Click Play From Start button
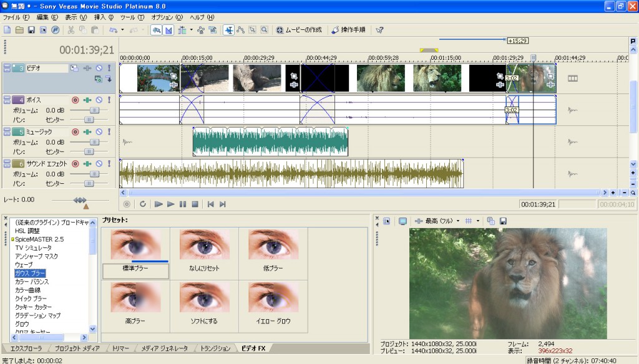 (159, 204)
